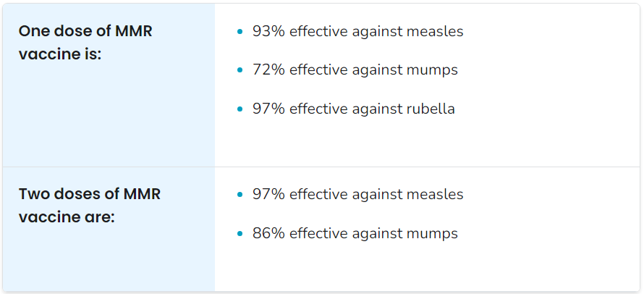
Task: Click the "86%" figure
Action: [268, 233]
